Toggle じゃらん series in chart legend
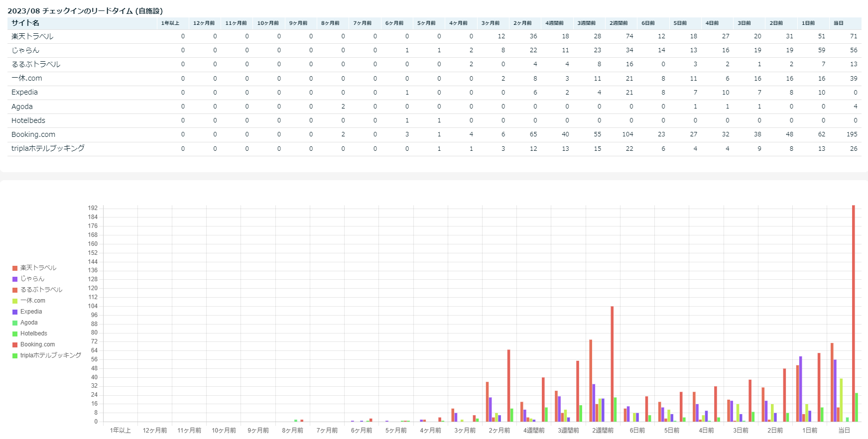The width and height of the screenshot is (868, 439). (x=32, y=279)
